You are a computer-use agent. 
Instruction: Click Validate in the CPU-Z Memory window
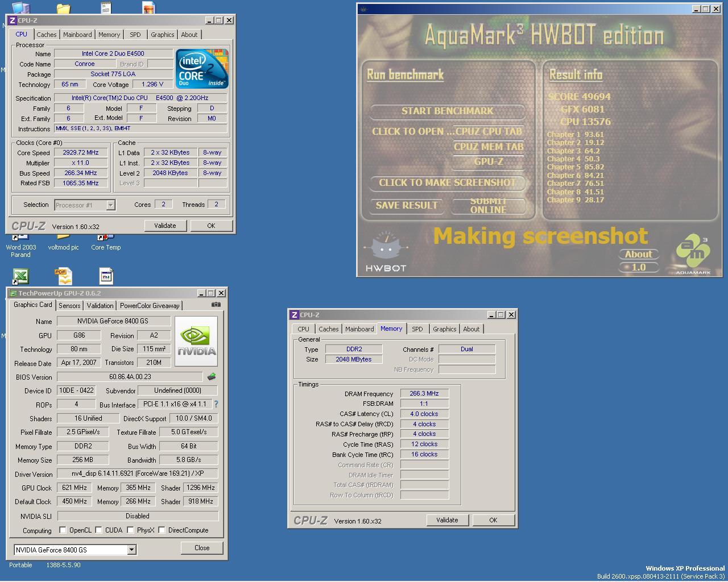coord(447,520)
